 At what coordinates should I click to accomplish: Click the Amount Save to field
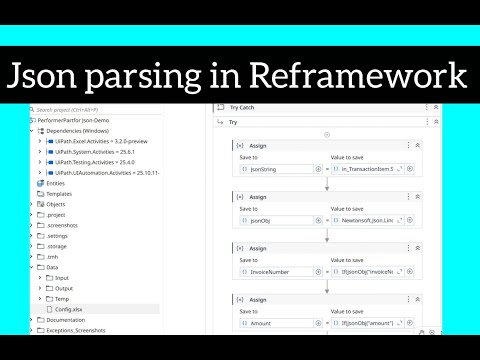[277, 323]
